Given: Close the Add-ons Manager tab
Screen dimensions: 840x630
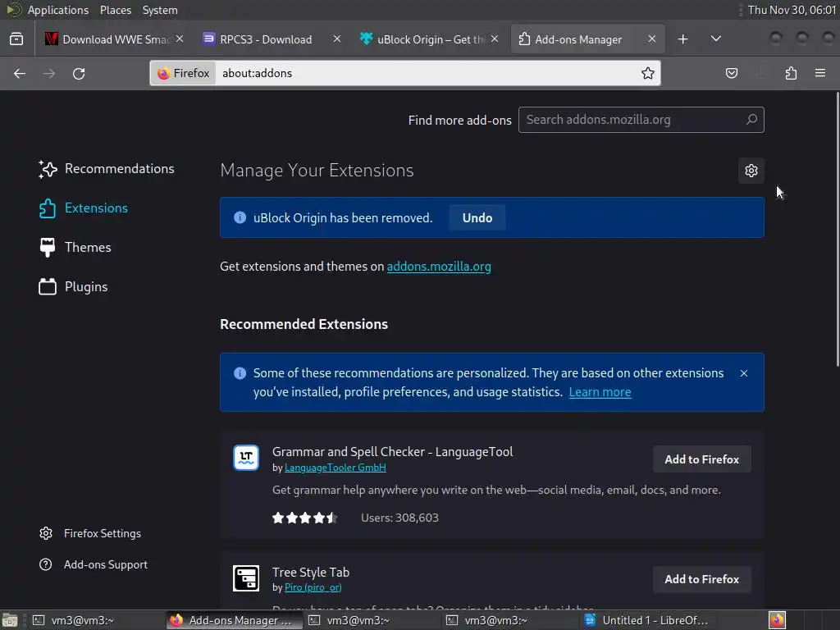Looking at the screenshot, I should coord(652,39).
